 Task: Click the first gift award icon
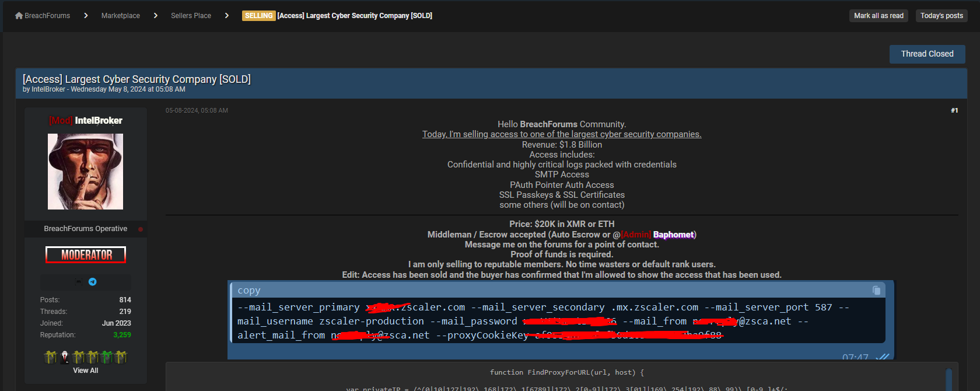coord(51,357)
